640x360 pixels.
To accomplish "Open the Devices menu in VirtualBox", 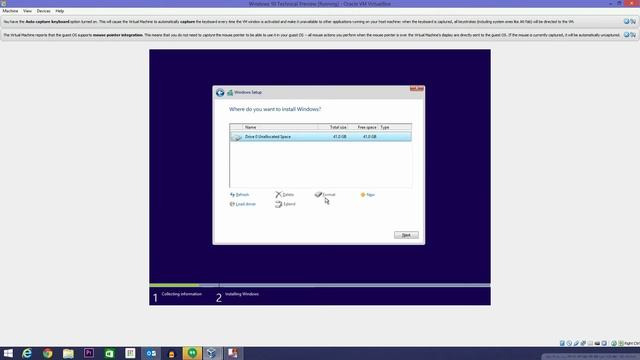I will (44, 11).
